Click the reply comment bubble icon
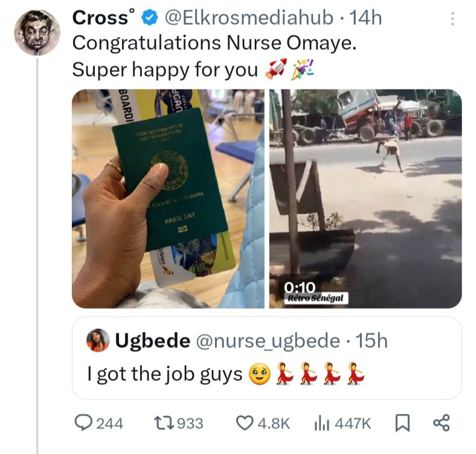This screenshot has height=454, width=476. tap(84, 422)
